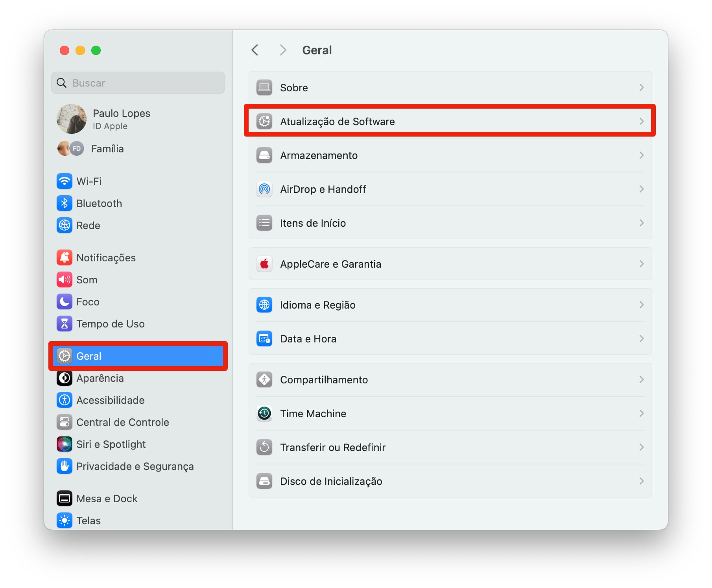This screenshot has width=712, height=588.
Task: Go to Privacidade e Segurança
Action: tap(135, 466)
